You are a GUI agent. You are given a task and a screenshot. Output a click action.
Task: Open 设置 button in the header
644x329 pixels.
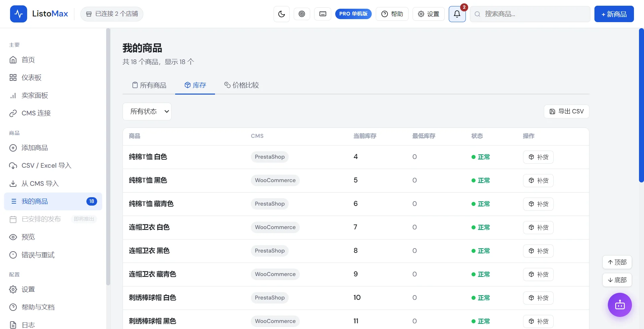click(x=428, y=14)
